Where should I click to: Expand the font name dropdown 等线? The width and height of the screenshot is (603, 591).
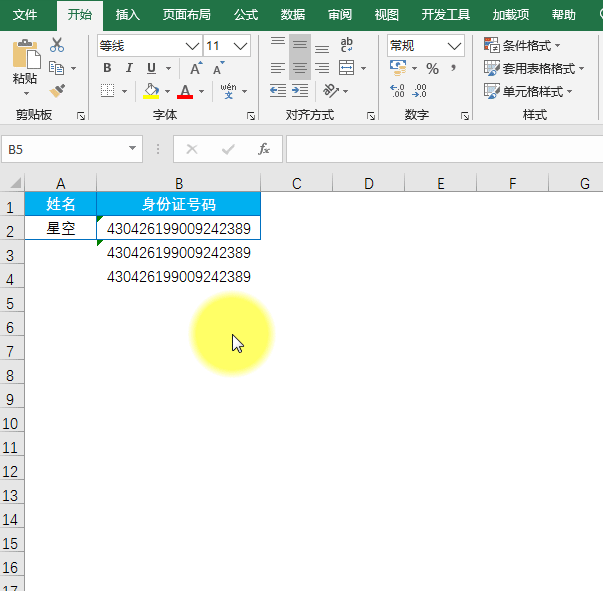click(x=192, y=46)
